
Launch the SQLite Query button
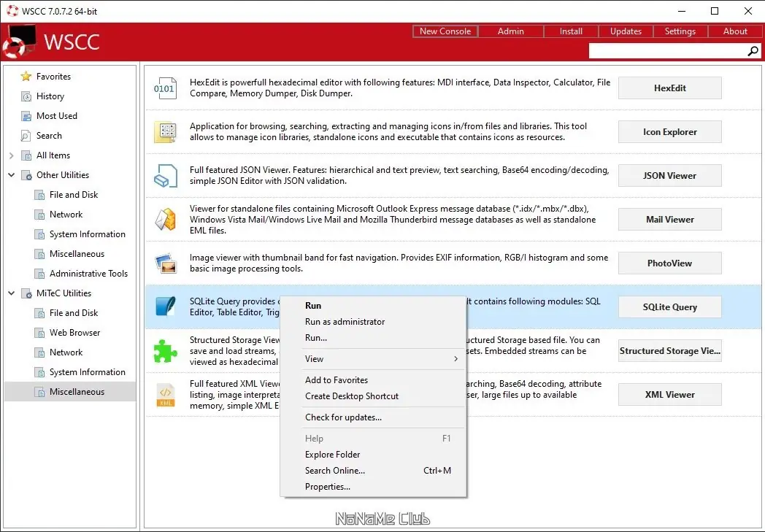tap(670, 307)
